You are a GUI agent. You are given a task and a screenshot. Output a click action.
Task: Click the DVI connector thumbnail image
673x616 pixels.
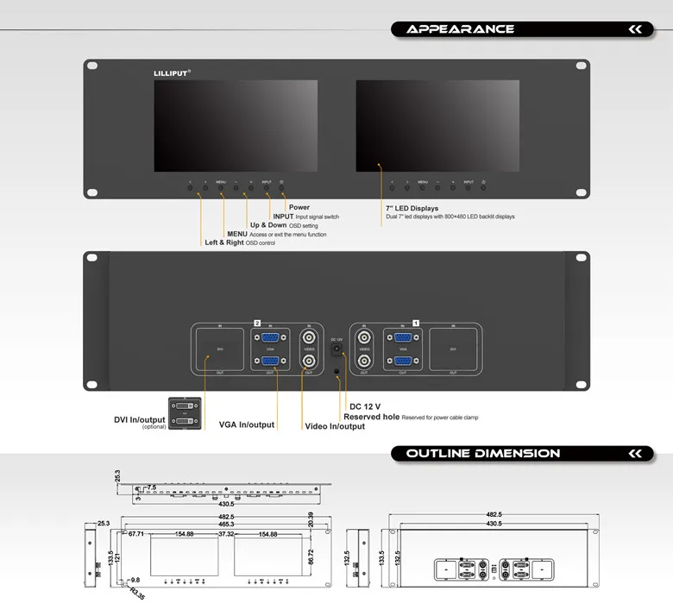pyautogui.click(x=185, y=413)
